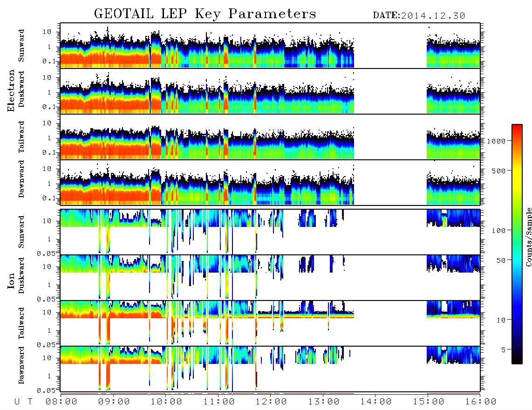Viewport: 532px width, 410px height.
Task: Click the 13:00 time tick label
Action: [x=324, y=402]
